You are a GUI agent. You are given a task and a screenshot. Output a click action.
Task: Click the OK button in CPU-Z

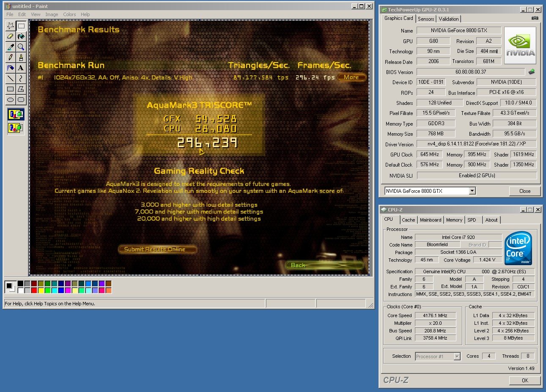pos(525,381)
